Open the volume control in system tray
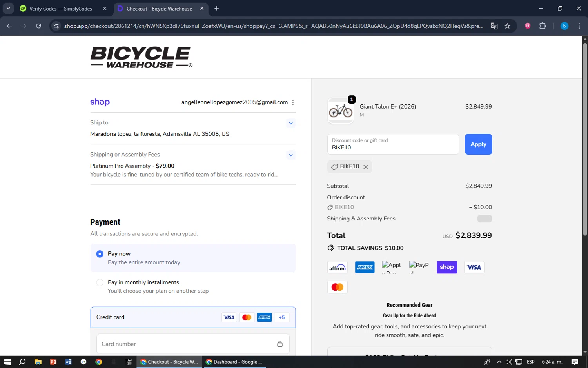The width and height of the screenshot is (588, 368). 509,362
